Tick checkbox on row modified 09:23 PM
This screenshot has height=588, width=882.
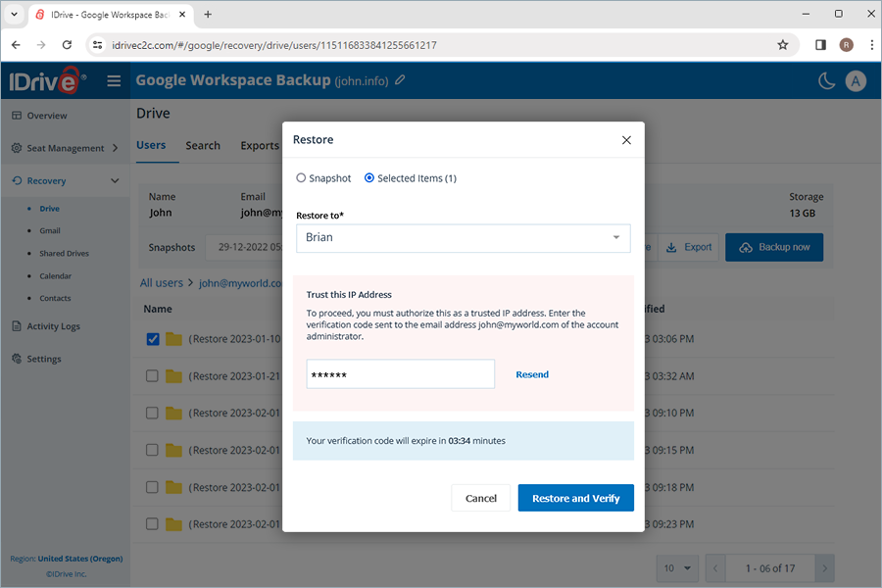(153, 524)
